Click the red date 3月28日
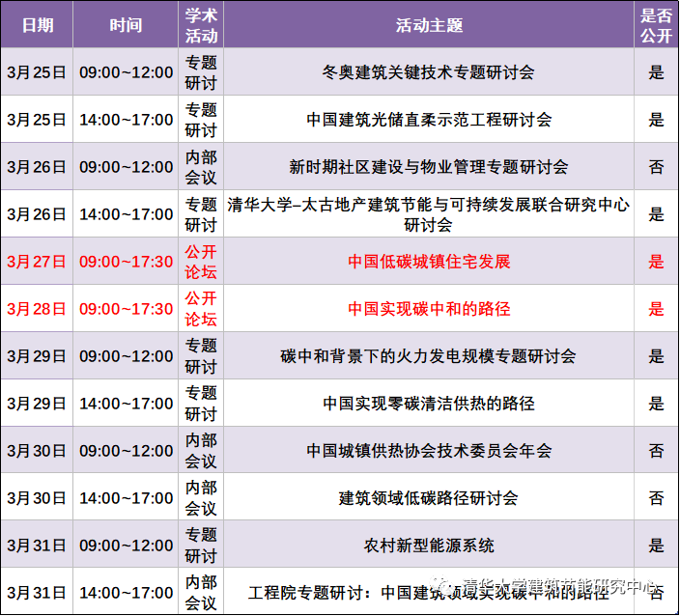Viewport: 680px width, 616px height. pyautogui.click(x=37, y=309)
